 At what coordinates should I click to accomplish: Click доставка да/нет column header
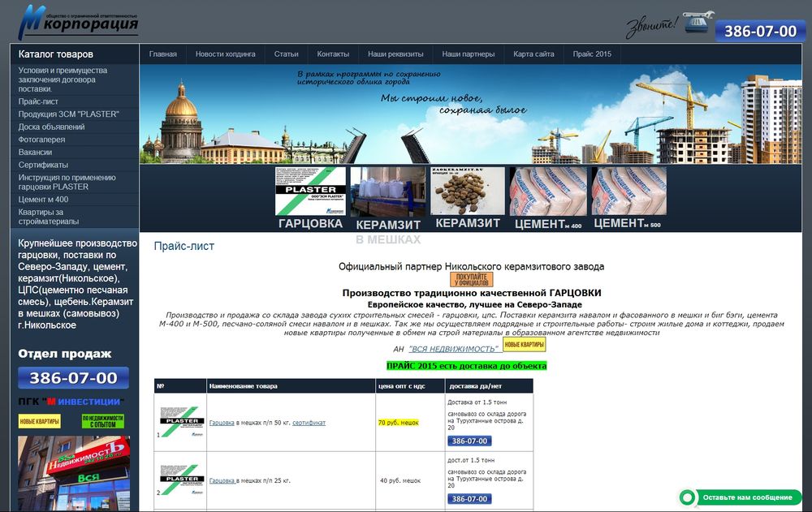click(x=475, y=386)
